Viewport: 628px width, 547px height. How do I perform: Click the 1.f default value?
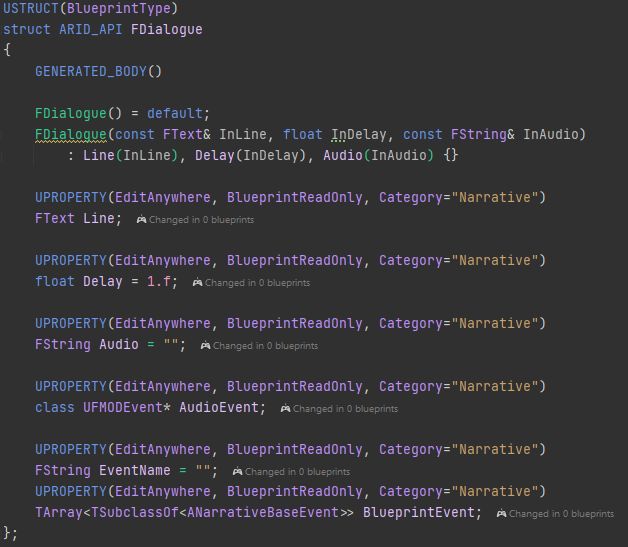tap(159, 282)
